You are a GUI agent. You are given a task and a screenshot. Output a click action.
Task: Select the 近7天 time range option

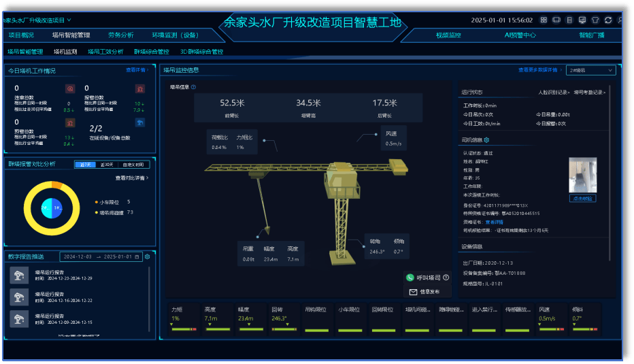pyautogui.click(x=86, y=164)
